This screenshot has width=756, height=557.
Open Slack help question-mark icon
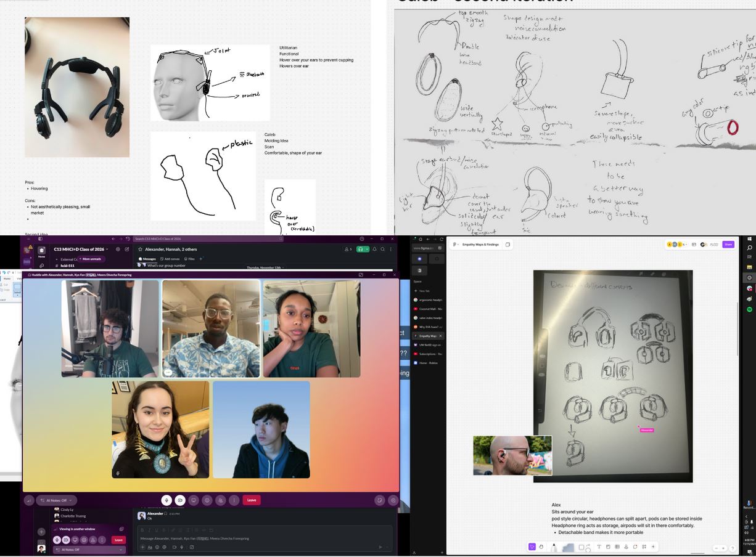pyautogui.click(x=362, y=239)
